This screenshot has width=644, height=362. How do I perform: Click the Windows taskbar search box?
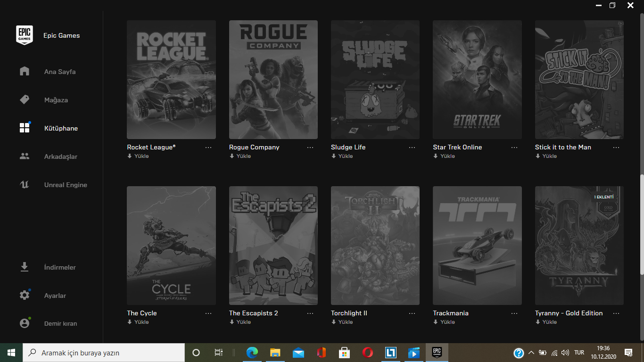[104, 353]
